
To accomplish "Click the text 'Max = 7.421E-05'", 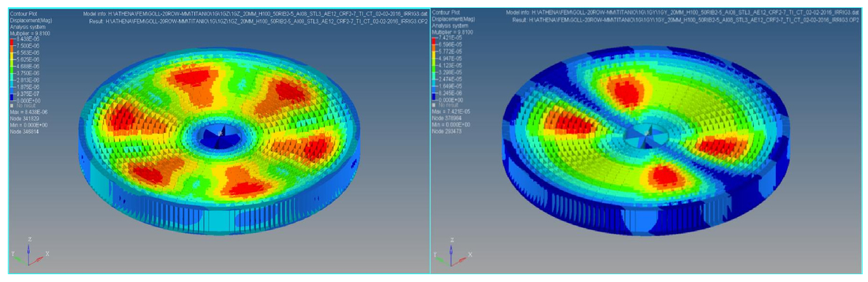I will pos(451,111).
